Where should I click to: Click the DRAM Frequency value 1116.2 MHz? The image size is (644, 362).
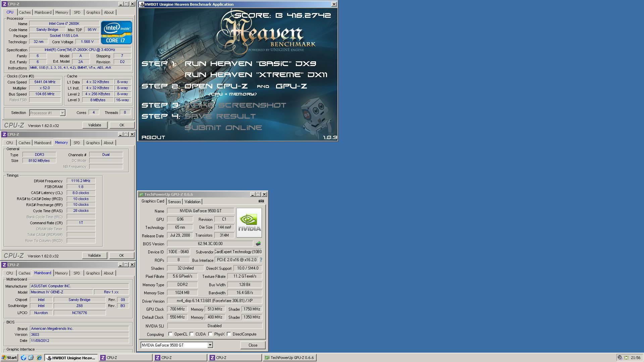[81, 181]
